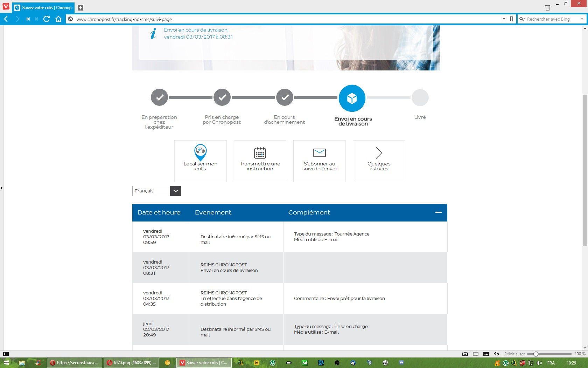The width and height of the screenshot is (588, 368).
Task: Click the page vertical scrollbar
Action: pyautogui.click(x=585, y=170)
